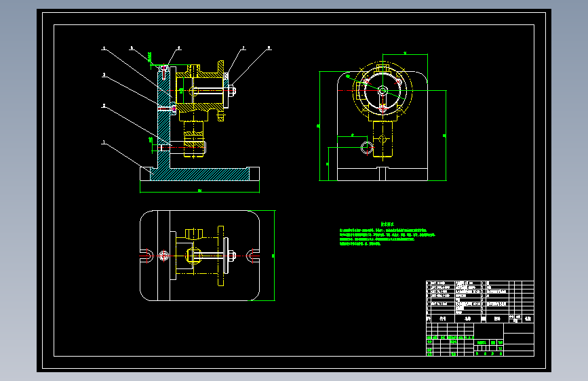Select the top horizontal dimension above side view
Viewport: 588px width, 381px height.
405,54
